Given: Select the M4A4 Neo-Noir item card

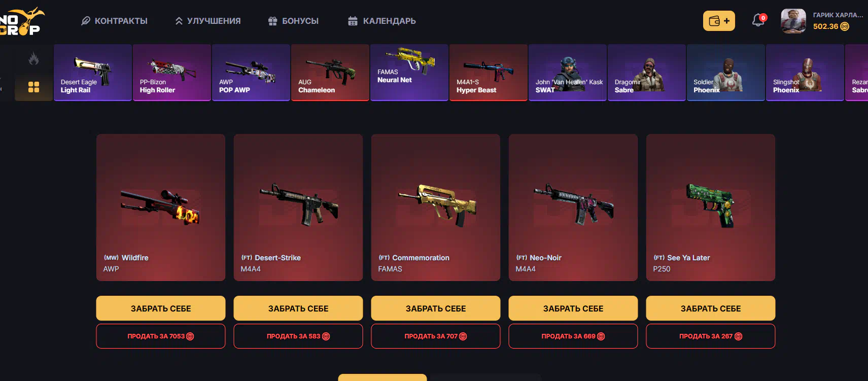Looking at the screenshot, I should (573, 207).
